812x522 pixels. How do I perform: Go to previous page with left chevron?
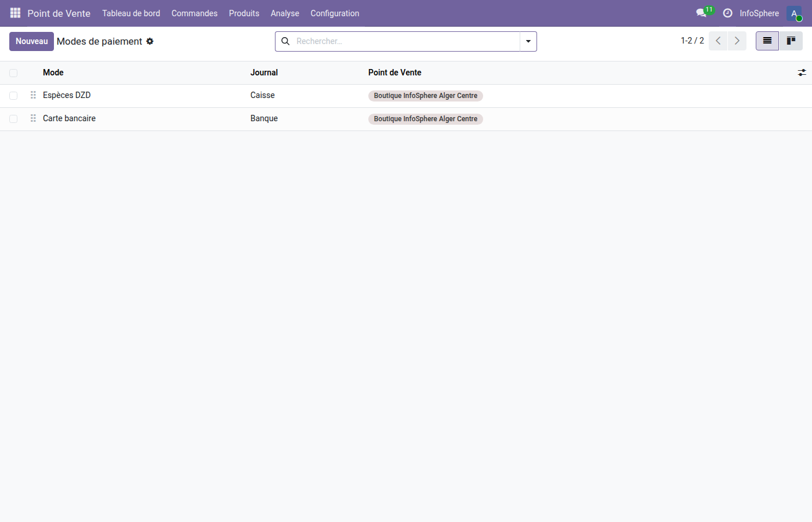coord(718,41)
